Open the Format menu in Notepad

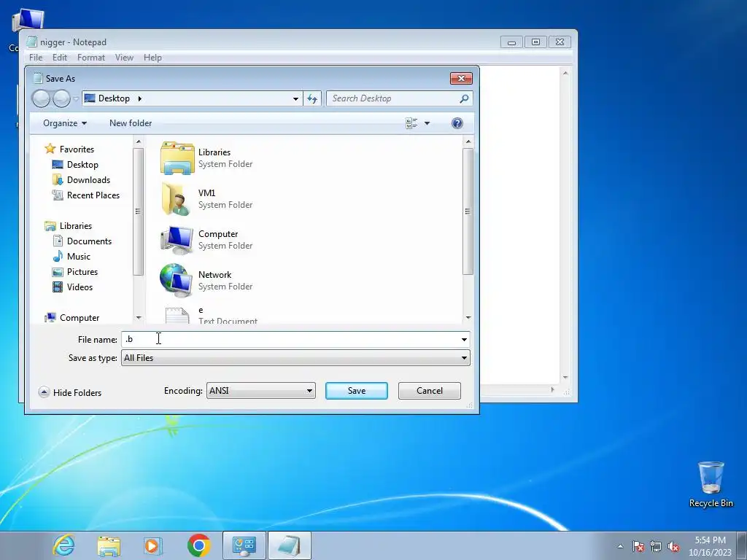[x=91, y=57]
